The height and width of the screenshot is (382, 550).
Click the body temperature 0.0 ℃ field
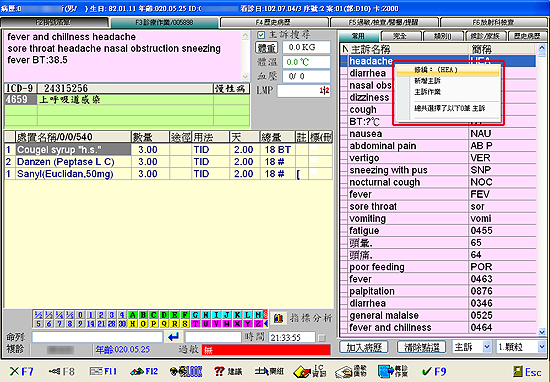coord(306,62)
